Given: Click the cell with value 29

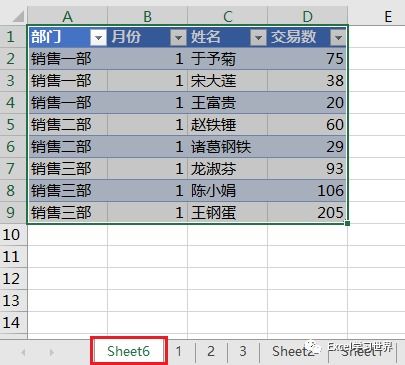Looking at the screenshot, I should [x=307, y=147].
